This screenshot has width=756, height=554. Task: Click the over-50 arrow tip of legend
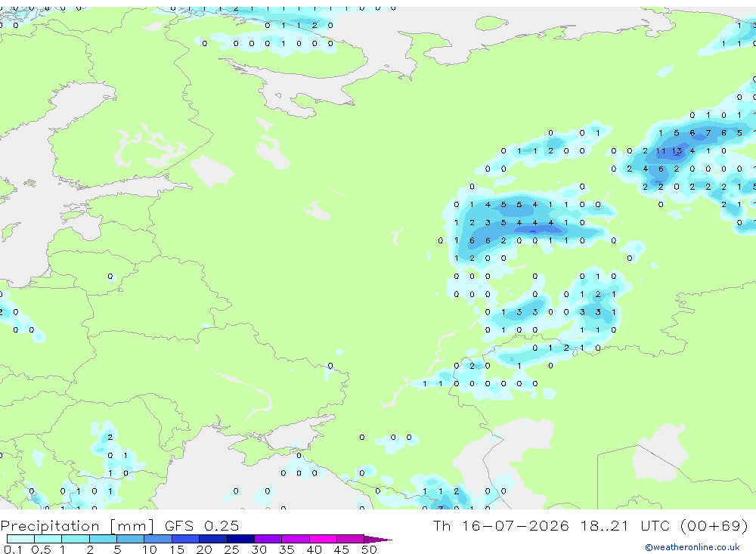379,539
